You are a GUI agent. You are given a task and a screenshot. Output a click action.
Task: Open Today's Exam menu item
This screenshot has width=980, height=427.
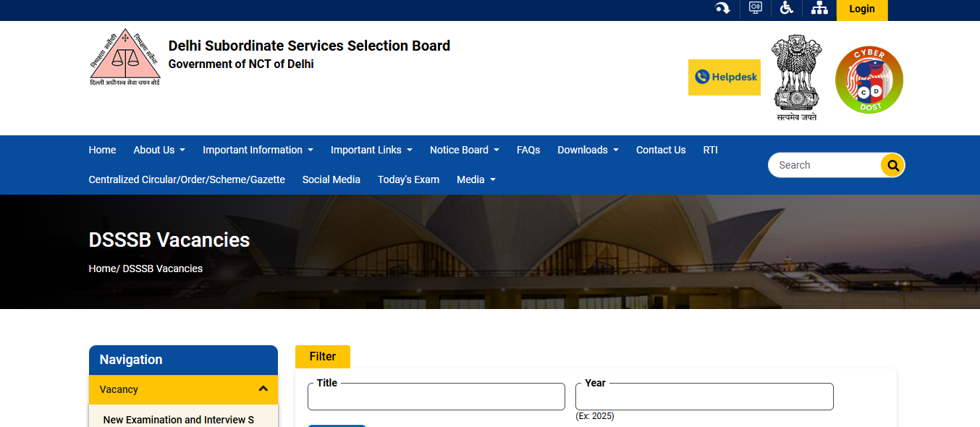click(x=408, y=179)
